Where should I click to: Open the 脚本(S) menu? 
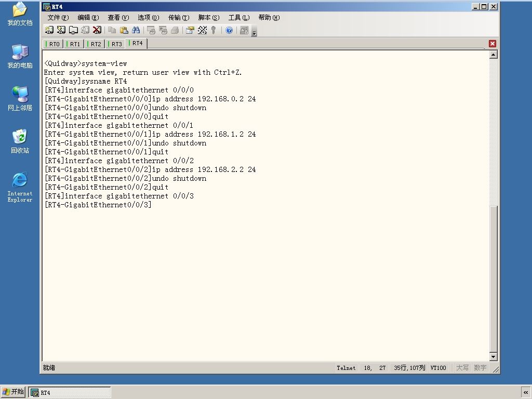click(209, 17)
